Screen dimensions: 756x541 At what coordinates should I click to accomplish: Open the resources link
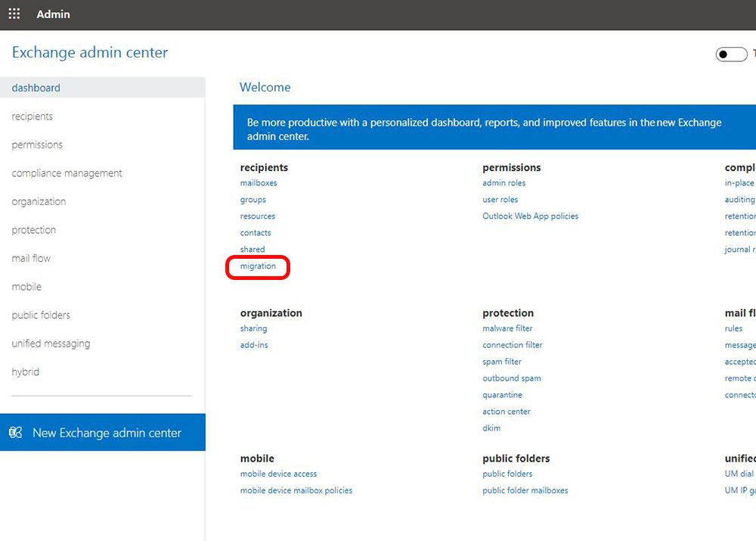(258, 216)
